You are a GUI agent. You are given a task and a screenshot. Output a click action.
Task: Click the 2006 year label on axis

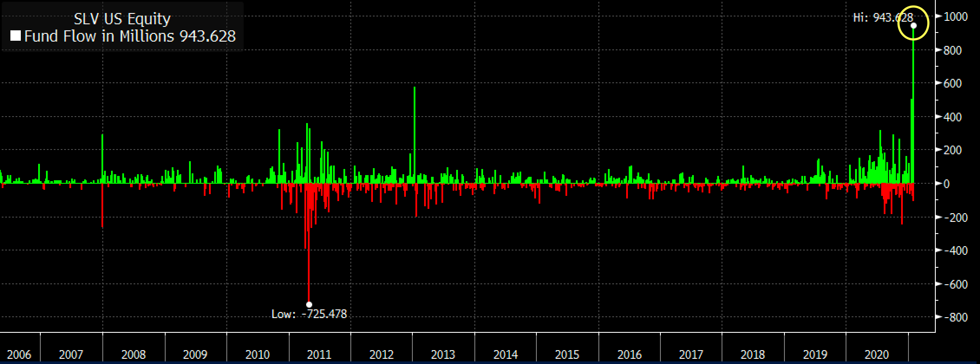(x=19, y=354)
